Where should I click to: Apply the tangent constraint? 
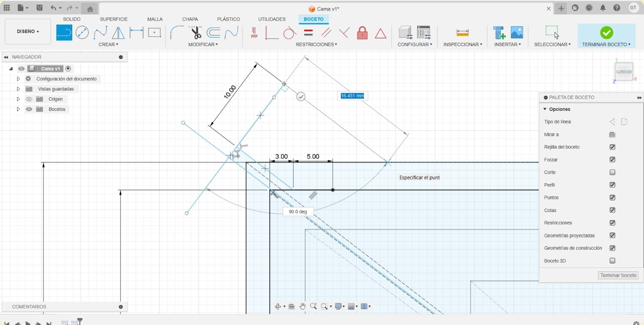[289, 33]
